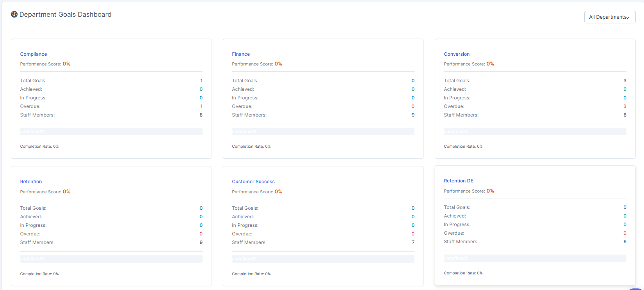Click the Conversion card progress bar
The image size is (644, 290).
(535, 132)
